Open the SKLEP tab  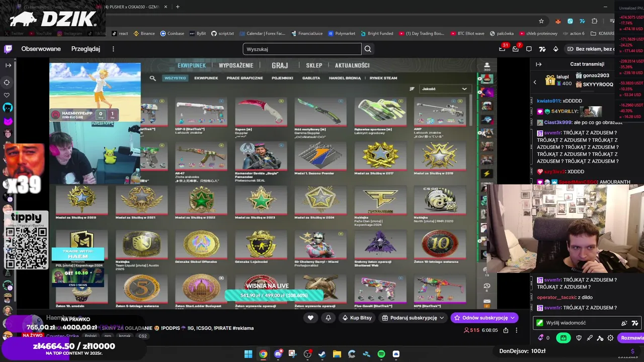pyautogui.click(x=314, y=66)
